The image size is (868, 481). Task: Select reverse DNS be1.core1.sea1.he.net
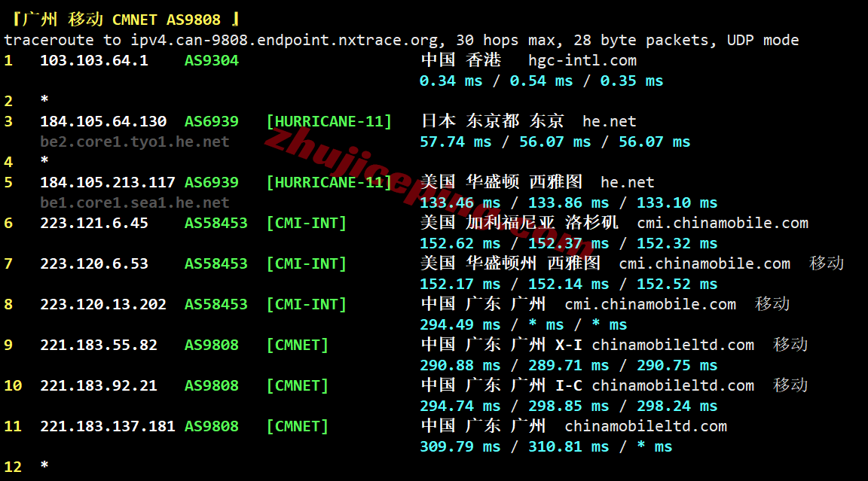click(x=135, y=202)
